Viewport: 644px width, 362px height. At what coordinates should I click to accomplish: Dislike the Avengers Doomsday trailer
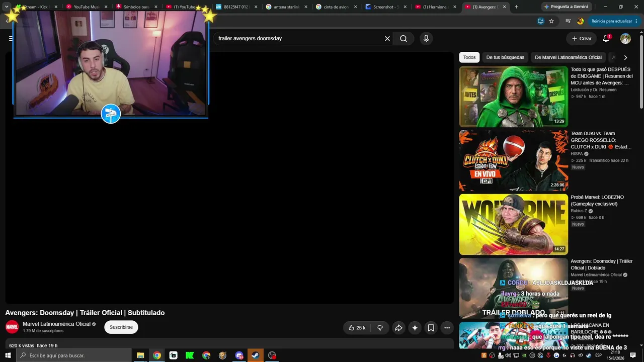pos(380,328)
